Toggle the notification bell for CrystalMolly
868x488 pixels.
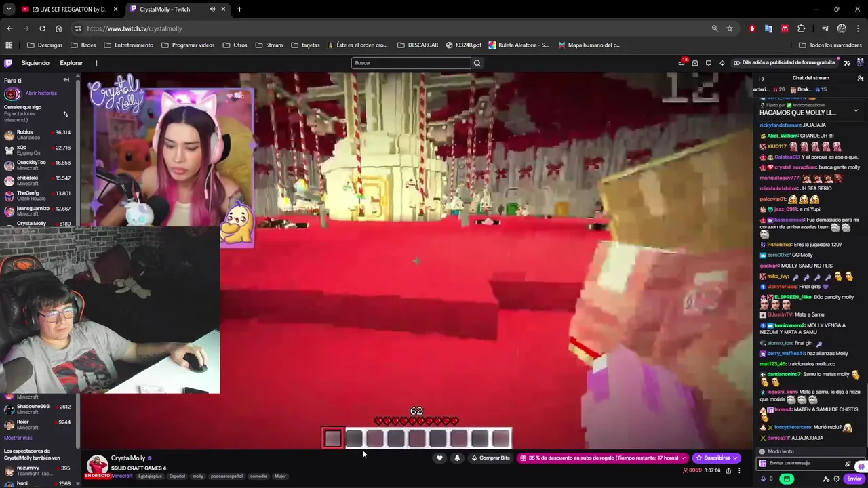457,458
